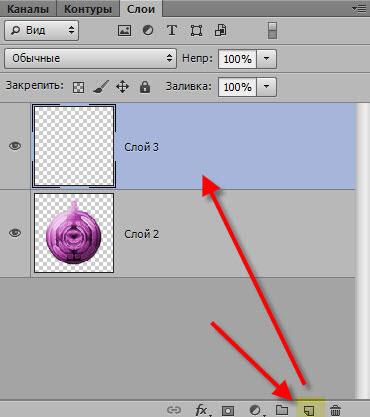Screen dimensions: 370x417
Task: Open the Заливка fill slider arrow
Action: tap(266, 87)
